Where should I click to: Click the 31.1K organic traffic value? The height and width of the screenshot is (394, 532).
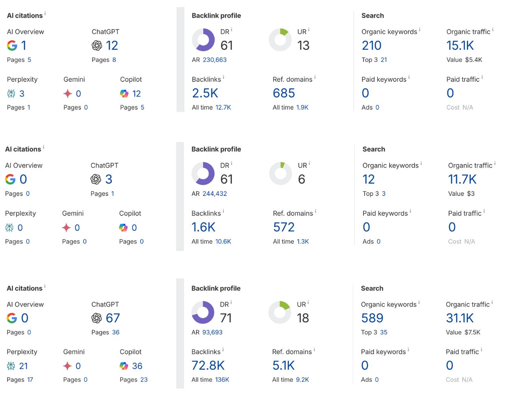coord(460,318)
